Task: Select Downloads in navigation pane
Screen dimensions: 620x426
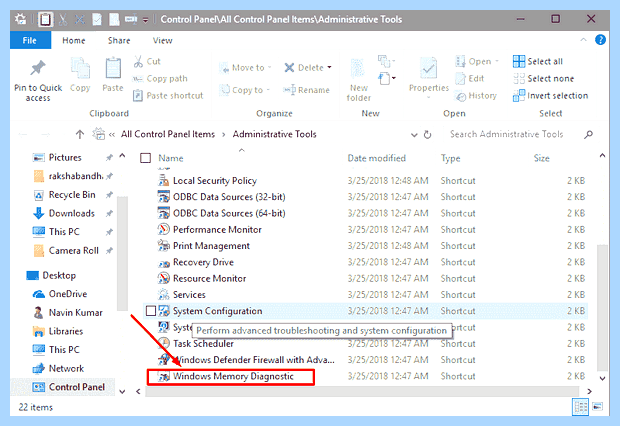Action: (64, 213)
